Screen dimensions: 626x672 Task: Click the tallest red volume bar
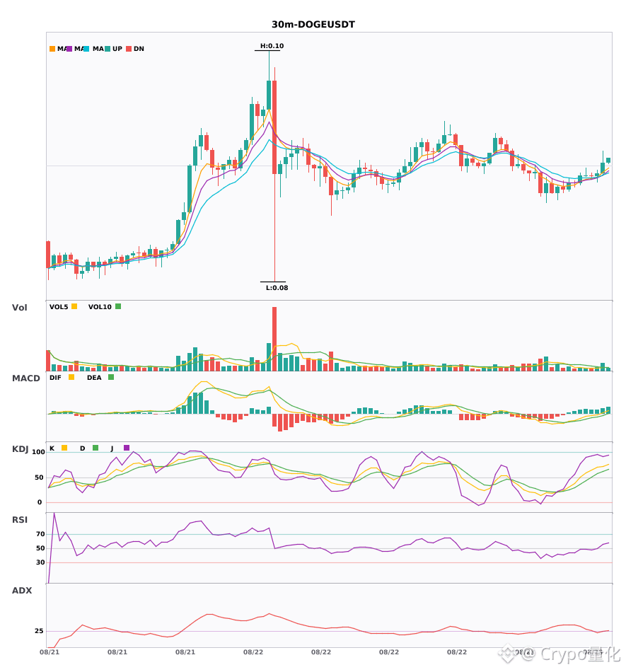point(274,339)
